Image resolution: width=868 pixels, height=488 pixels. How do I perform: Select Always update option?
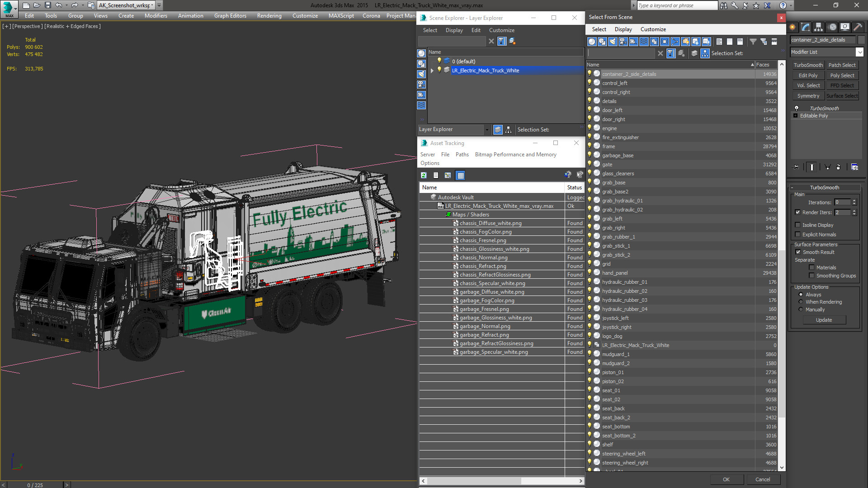coord(801,295)
